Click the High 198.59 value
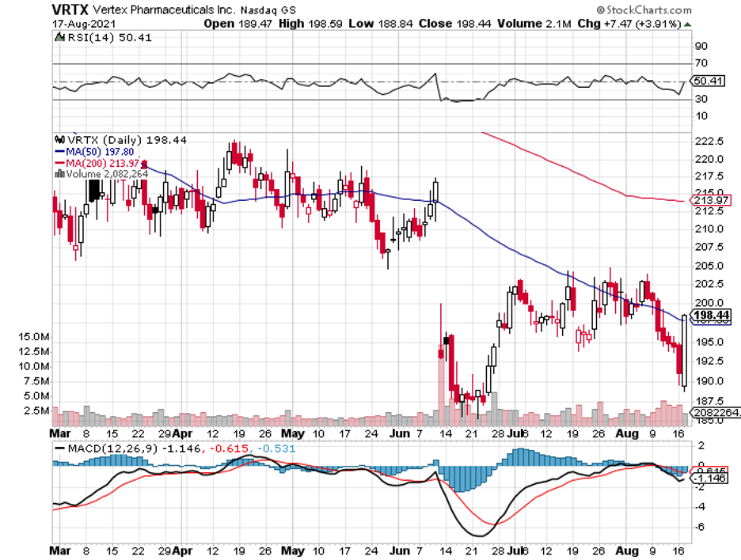The image size is (741, 560). 310,24
